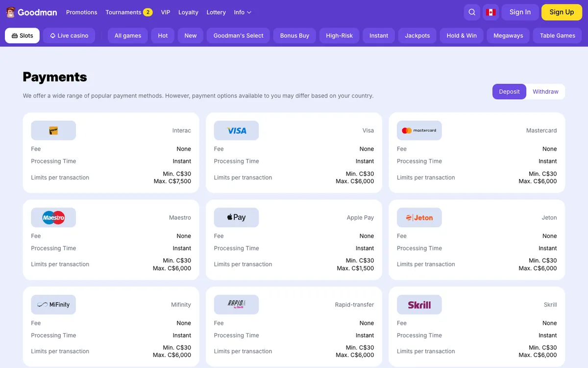
Task: Click the Canadian flag country selector
Action: click(490, 12)
